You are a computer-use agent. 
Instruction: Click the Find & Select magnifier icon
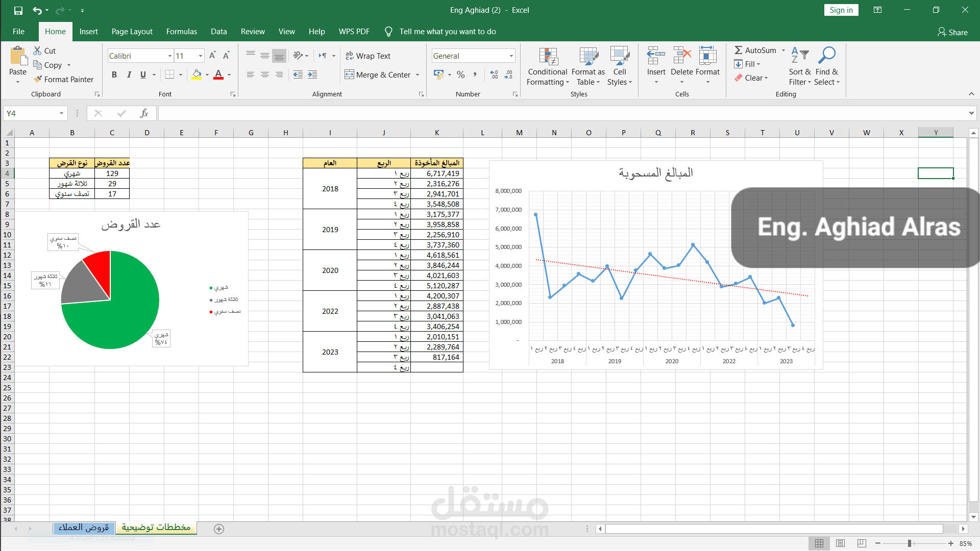(826, 55)
